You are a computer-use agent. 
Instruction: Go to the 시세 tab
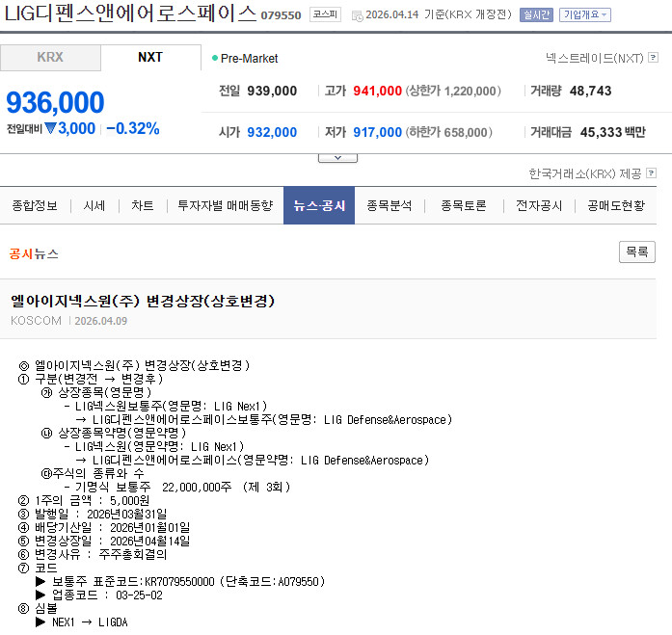coord(94,205)
